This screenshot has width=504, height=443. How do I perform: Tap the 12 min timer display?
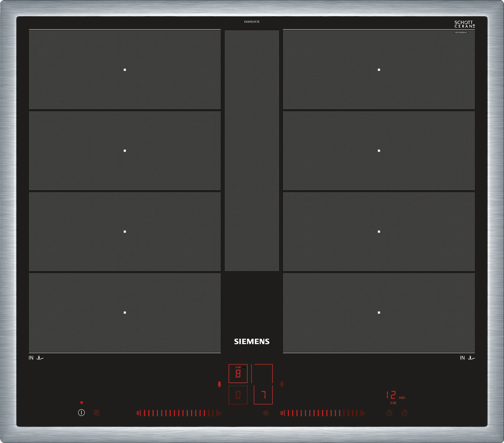(391, 395)
